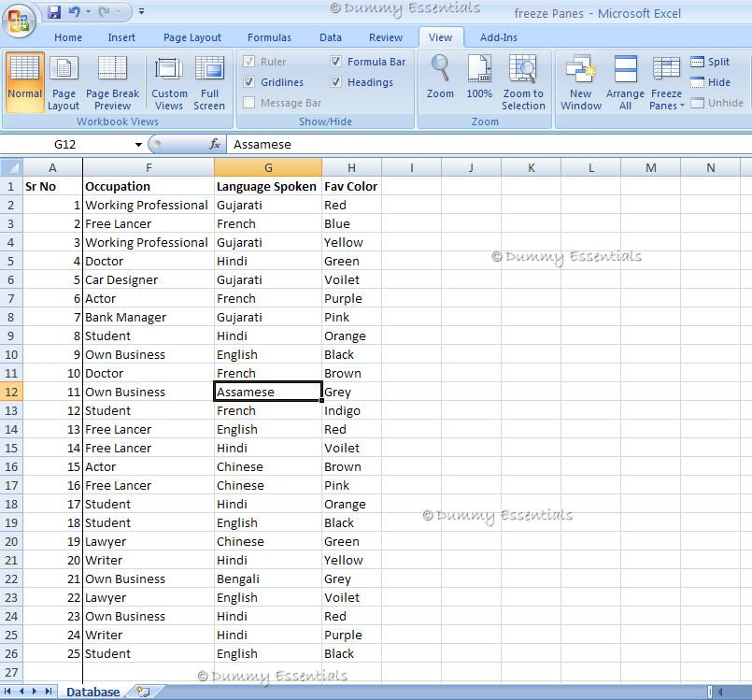Open Page Break Preview

coord(112,82)
